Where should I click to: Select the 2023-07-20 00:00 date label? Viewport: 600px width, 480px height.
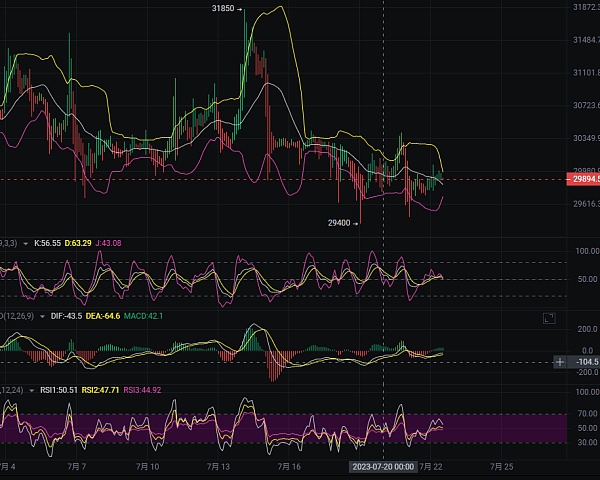382,467
